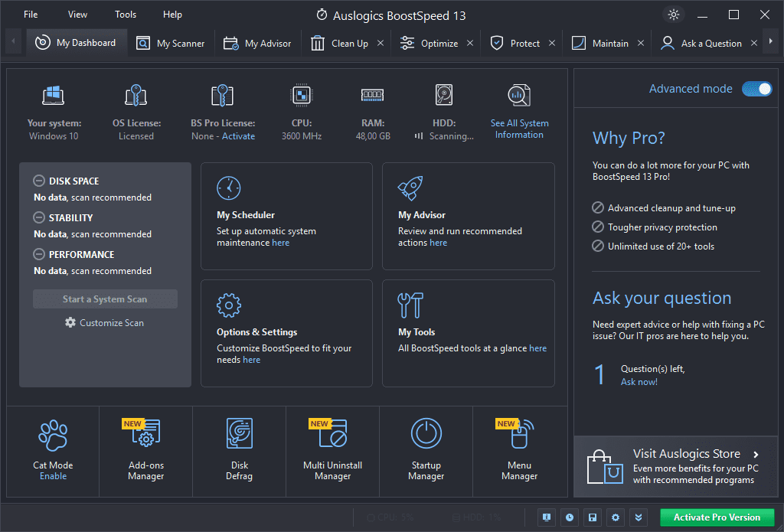Click here link in My Tools description
This screenshot has height=532, width=784.
coord(537,348)
